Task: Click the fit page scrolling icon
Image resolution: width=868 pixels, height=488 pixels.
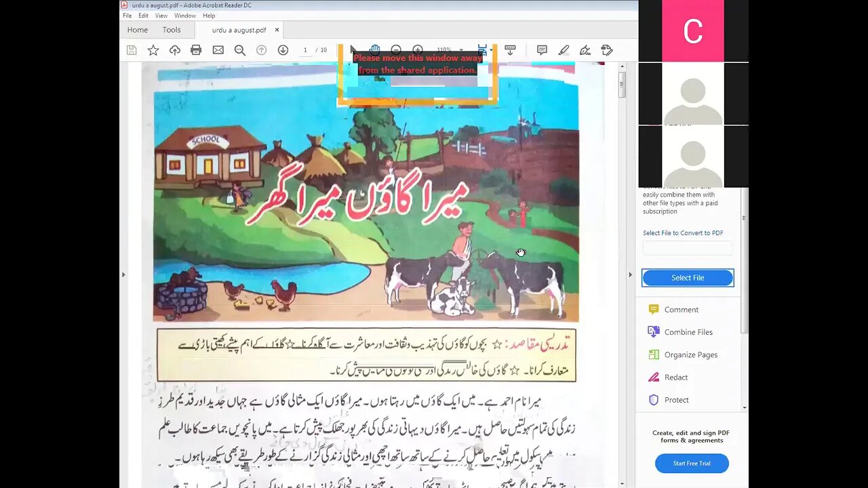Action: coord(482,49)
